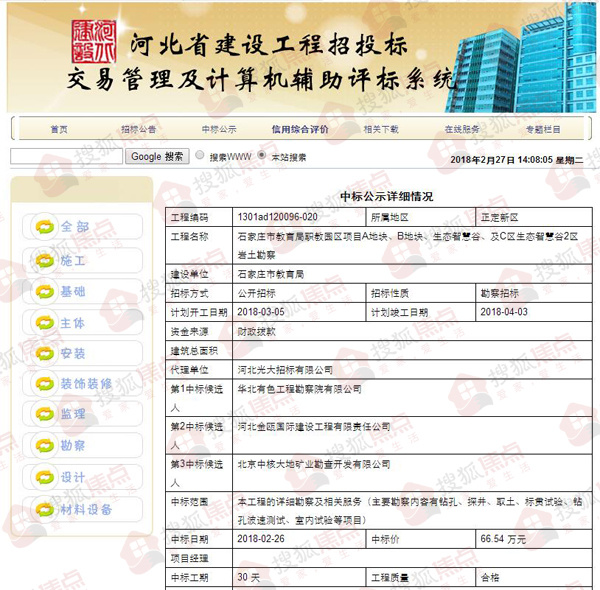Open the 相关下载 navigation item

pos(380,129)
